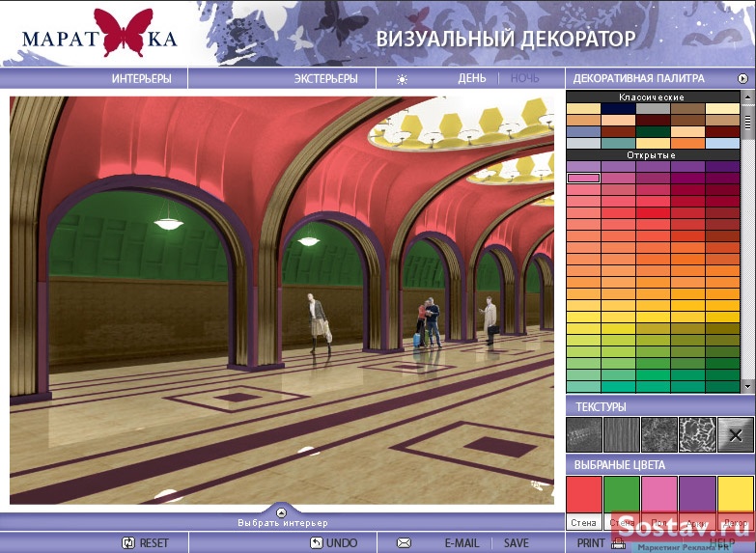Viewport: 756px width, 553px height.
Task: Switch lighting to ДЕНЬ
Action: point(472,78)
